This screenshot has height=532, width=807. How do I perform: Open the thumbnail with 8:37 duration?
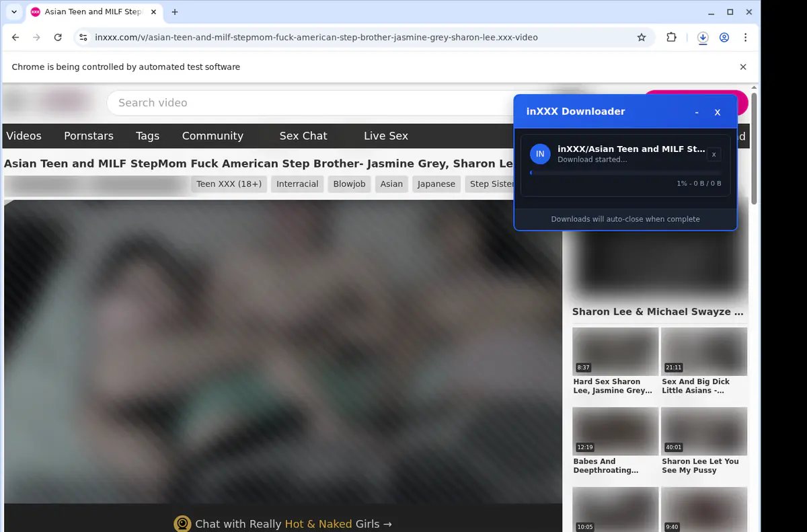[615, 351]
